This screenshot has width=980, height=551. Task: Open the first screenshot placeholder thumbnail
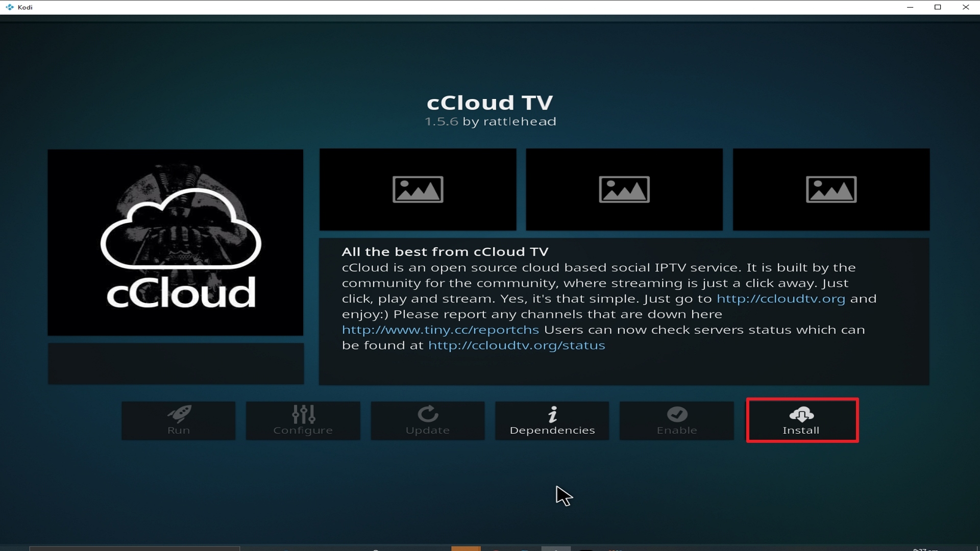pos(418,189)
